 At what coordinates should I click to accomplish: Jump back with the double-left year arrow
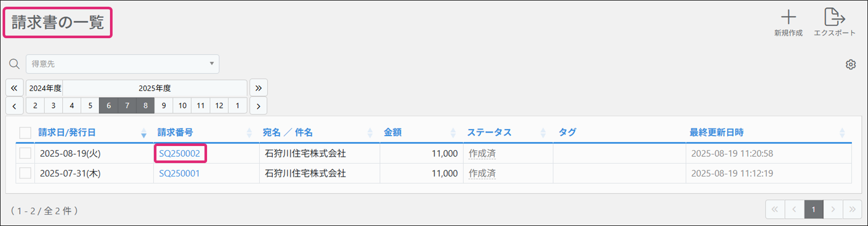click(14, 88)
